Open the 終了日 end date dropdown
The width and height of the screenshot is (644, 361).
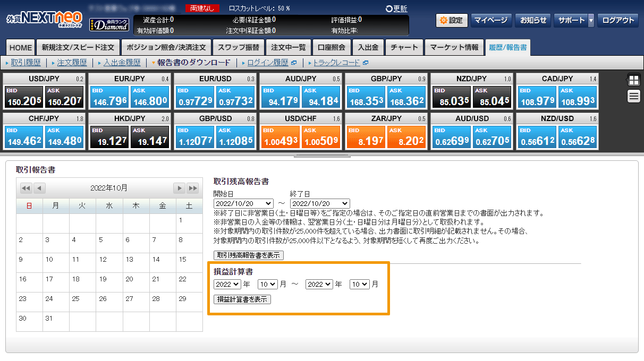coord(320,203)
